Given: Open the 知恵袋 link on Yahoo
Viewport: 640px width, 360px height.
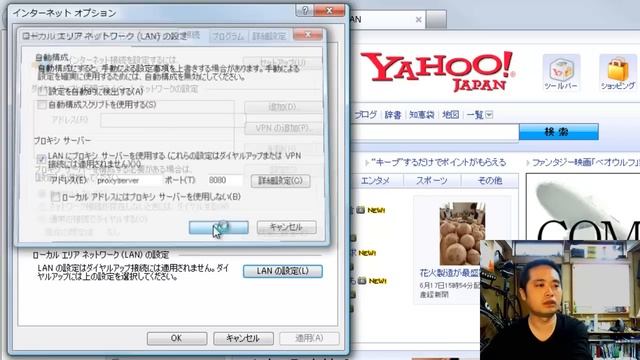Looking at the screenshot, I should 422,115.
